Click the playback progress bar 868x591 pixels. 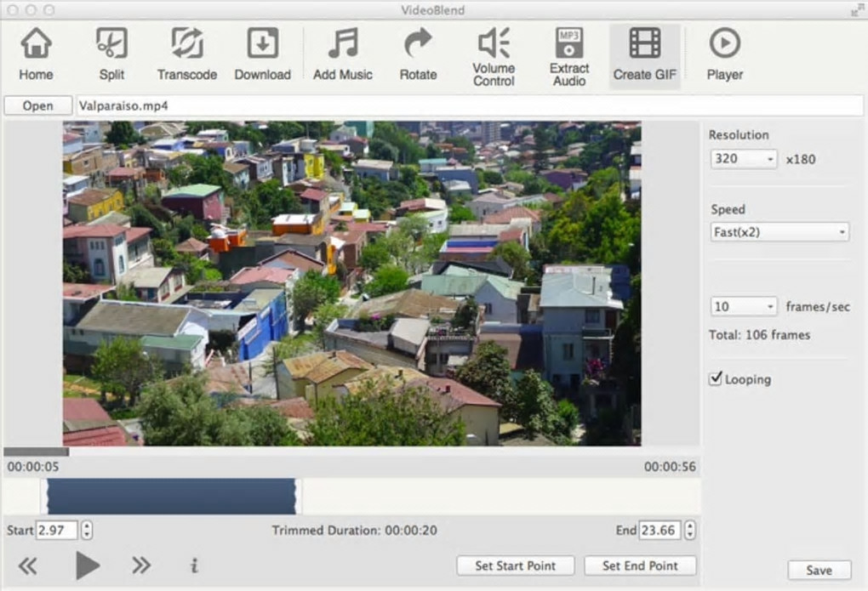point(351,452)
